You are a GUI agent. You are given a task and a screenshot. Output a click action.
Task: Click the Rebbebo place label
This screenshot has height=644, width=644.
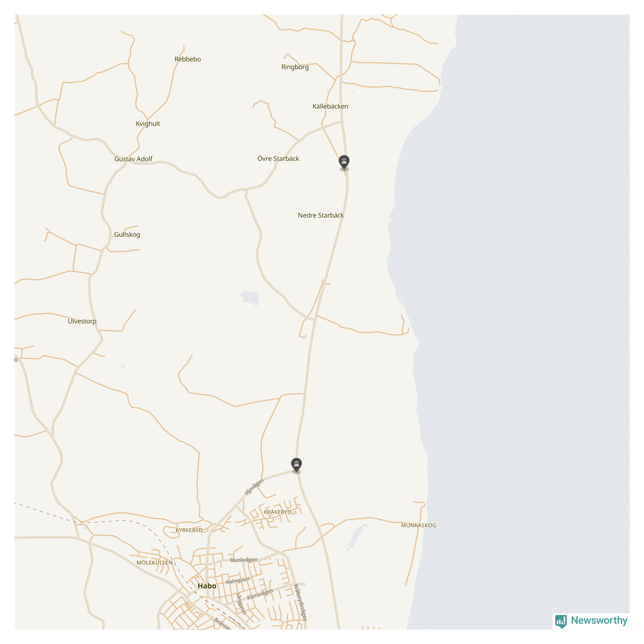[187, 59]
